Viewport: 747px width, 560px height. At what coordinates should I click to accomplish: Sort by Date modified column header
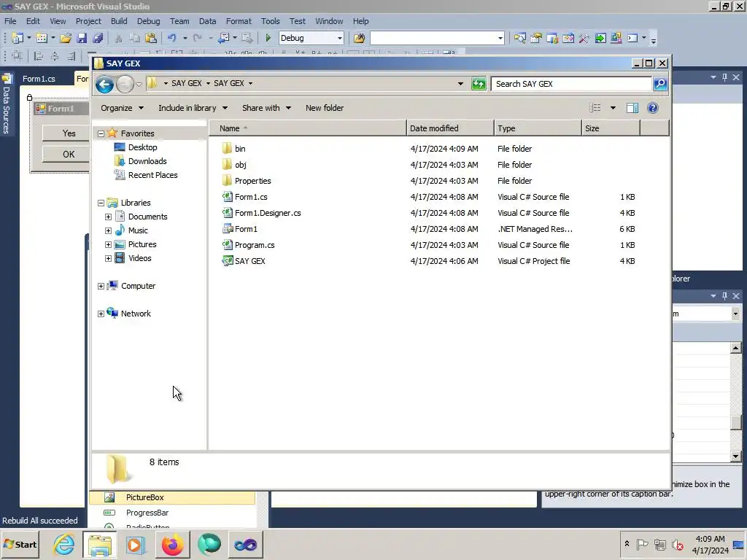coord(450,128)
